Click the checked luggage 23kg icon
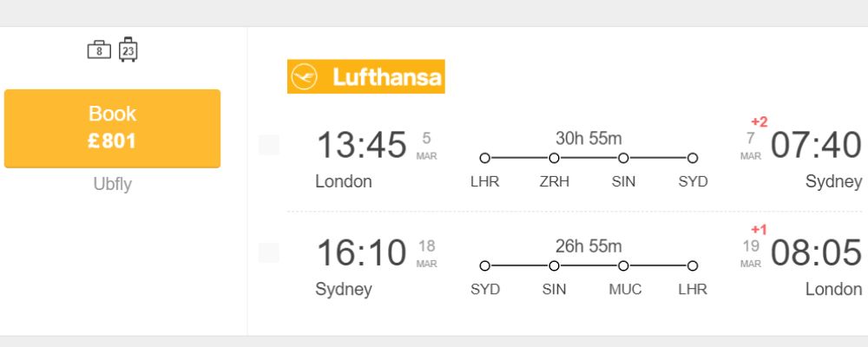868x347 pixels. 128,49
